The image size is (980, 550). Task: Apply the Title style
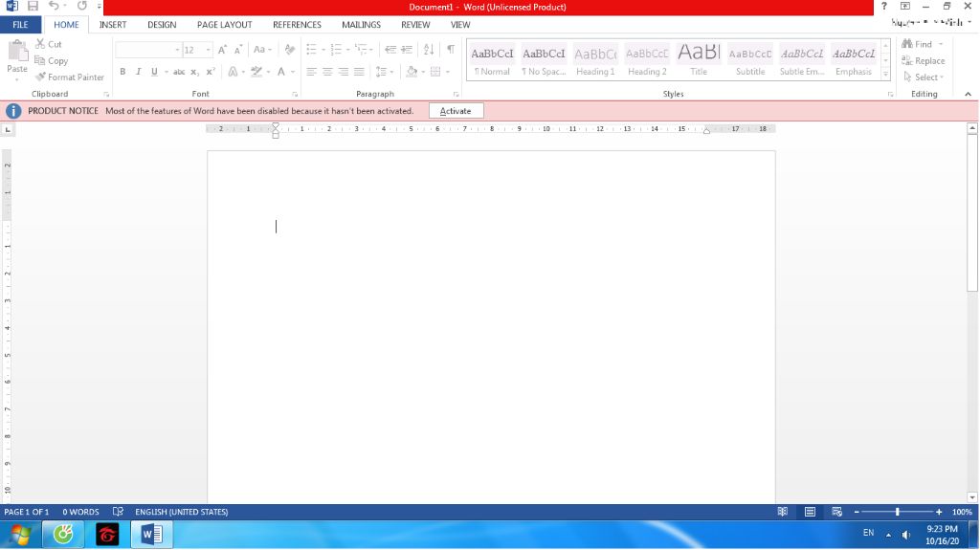699,60
